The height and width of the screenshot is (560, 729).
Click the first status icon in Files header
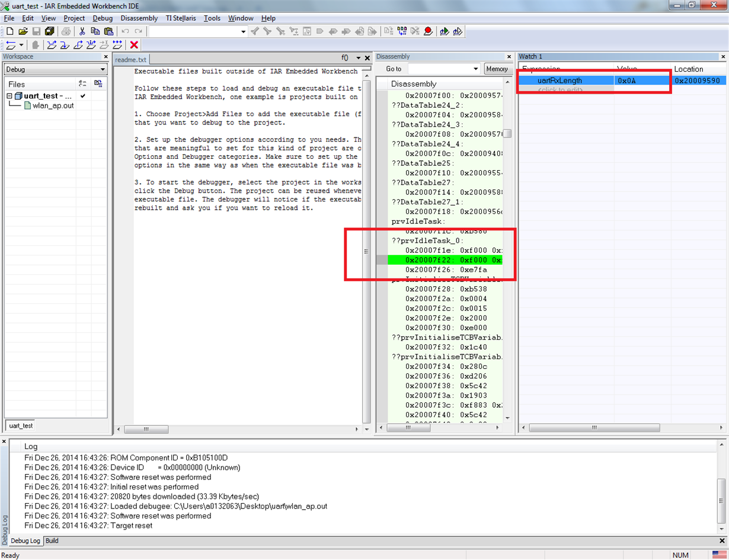(x=82, y=84)
